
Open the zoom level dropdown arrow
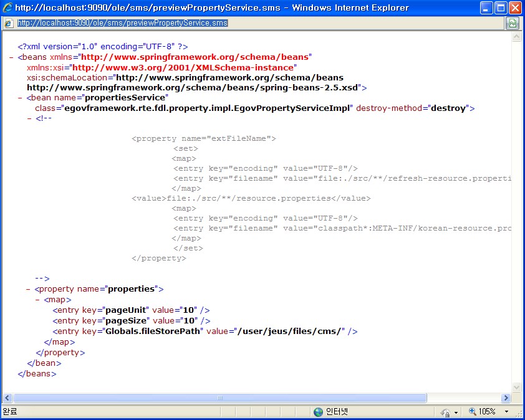(x=506, y=412)
